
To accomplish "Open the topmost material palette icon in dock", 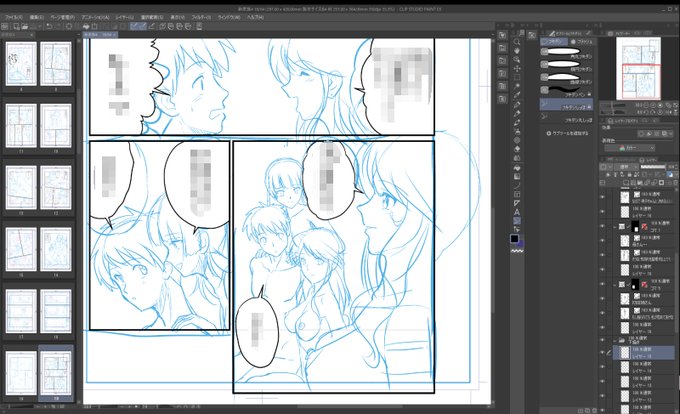I will click(x=502, y=35).
